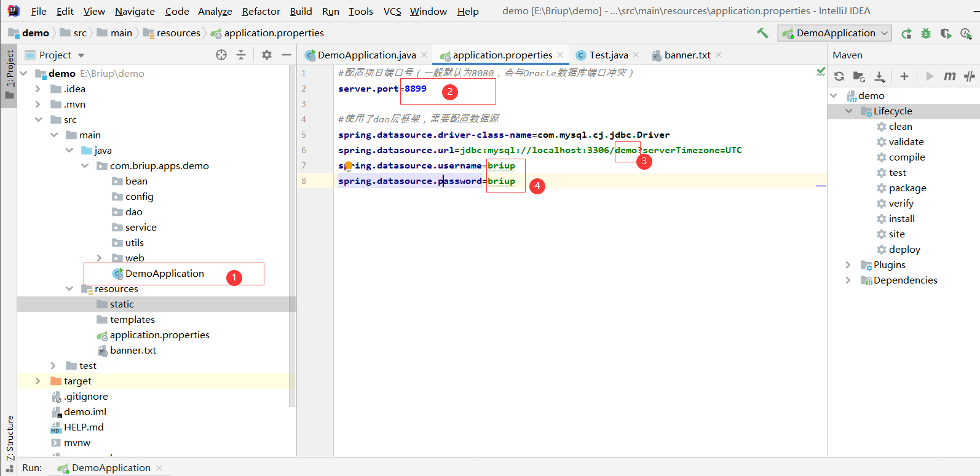Toggle offline mode icon in Maven toolbar
This screenshot has height=476, width=980.
coord(970,76)
